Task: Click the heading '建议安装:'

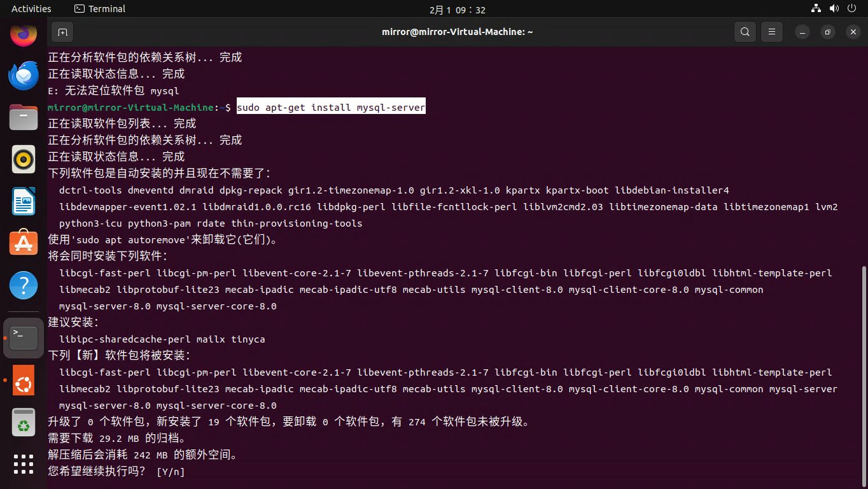Action: [x=74, y=323]
